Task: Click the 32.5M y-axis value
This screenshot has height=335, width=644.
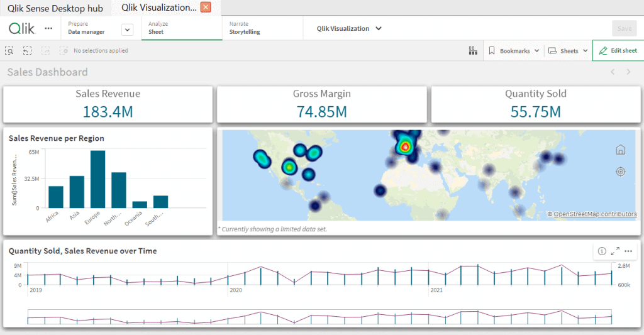Action: pyautogui.click(x=31, y=179)
